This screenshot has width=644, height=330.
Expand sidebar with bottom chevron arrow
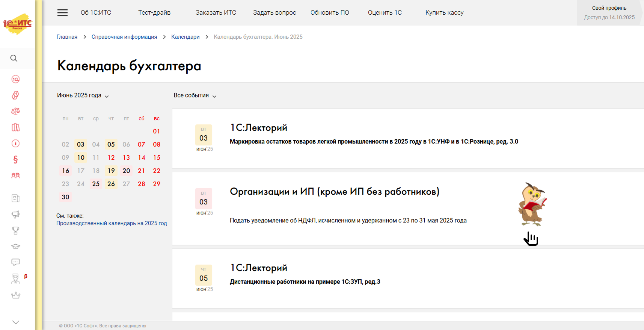coord(15,322)
